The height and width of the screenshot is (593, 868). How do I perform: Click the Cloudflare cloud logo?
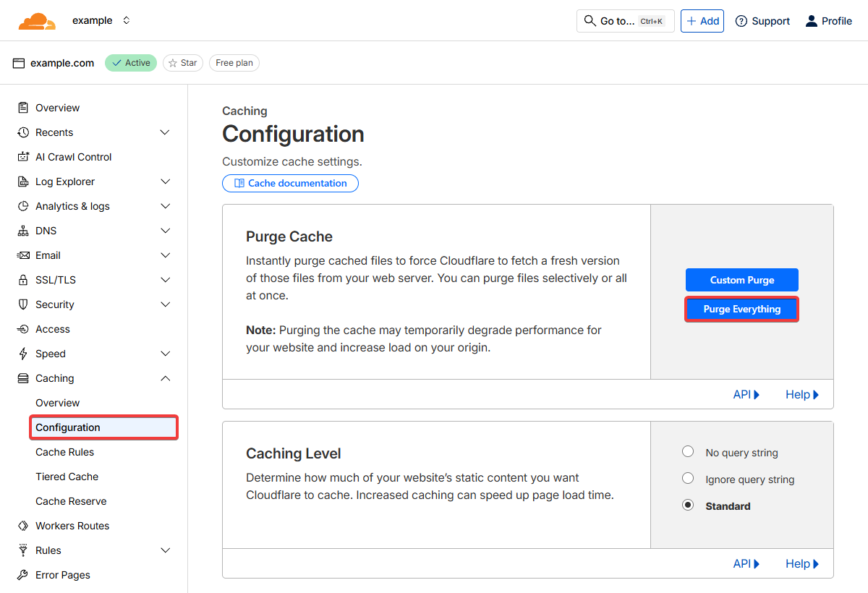(x=37, y=21)
